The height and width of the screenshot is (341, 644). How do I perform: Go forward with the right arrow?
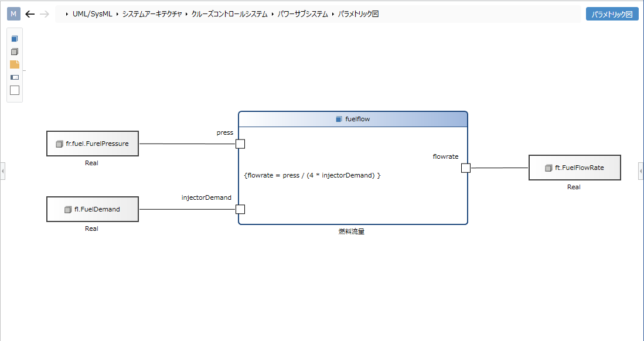(45, 14)
